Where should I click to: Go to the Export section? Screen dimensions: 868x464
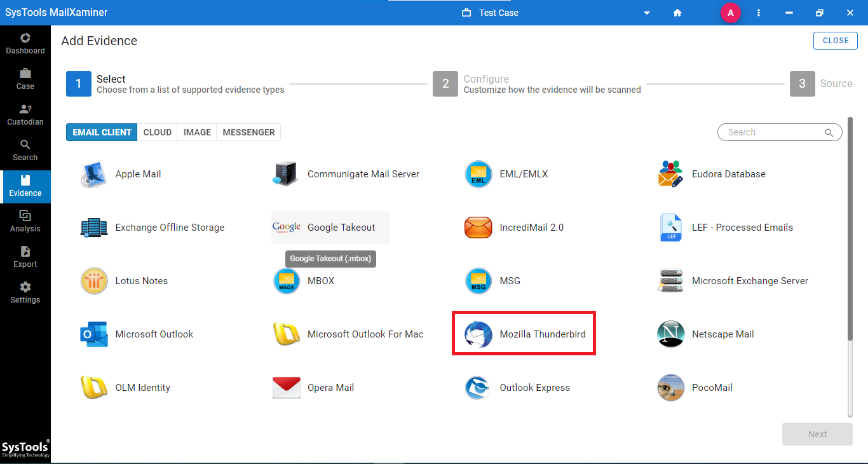[25, 257]
